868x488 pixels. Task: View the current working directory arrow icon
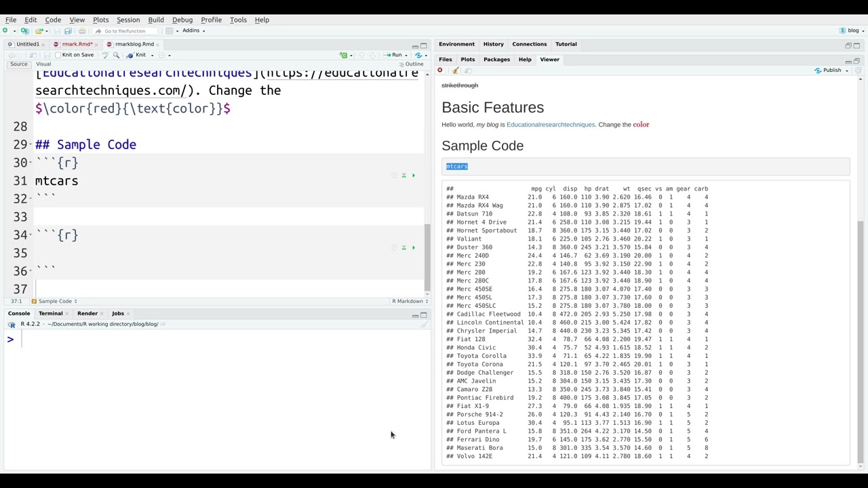163,325
